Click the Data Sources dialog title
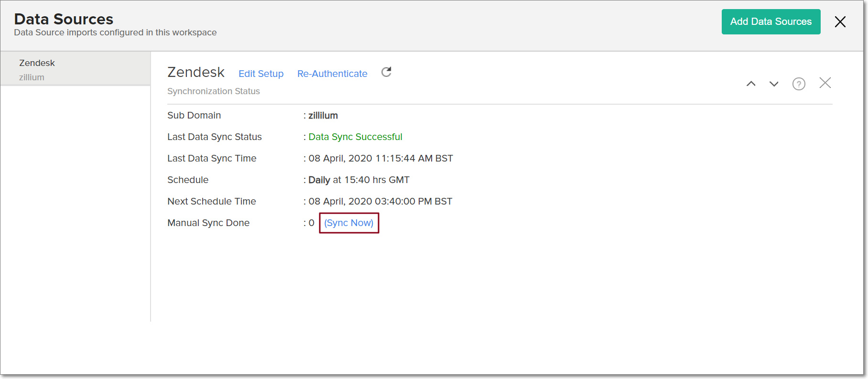Screen dimensions: 868x379 64,19
